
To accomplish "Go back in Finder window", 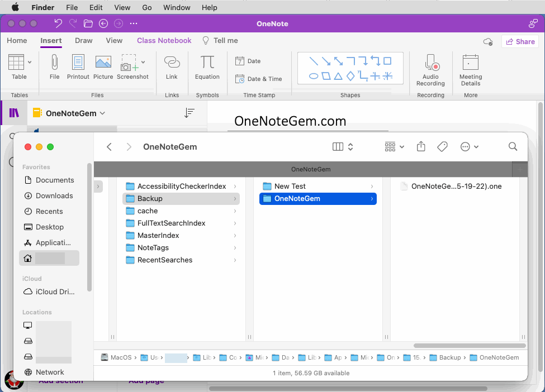I will coord(109,147).
